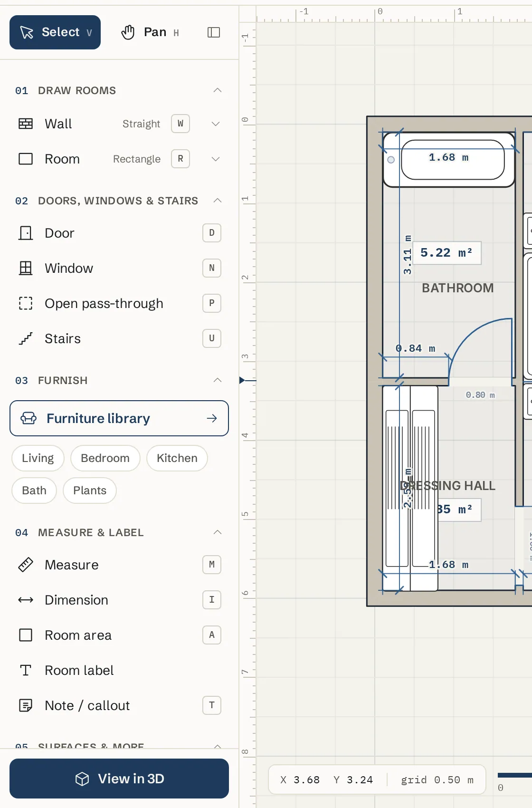Choose the Wall drawing tool icon
Image resolution: width=532 pixels, height=808 pixels.
click(26, 124)
